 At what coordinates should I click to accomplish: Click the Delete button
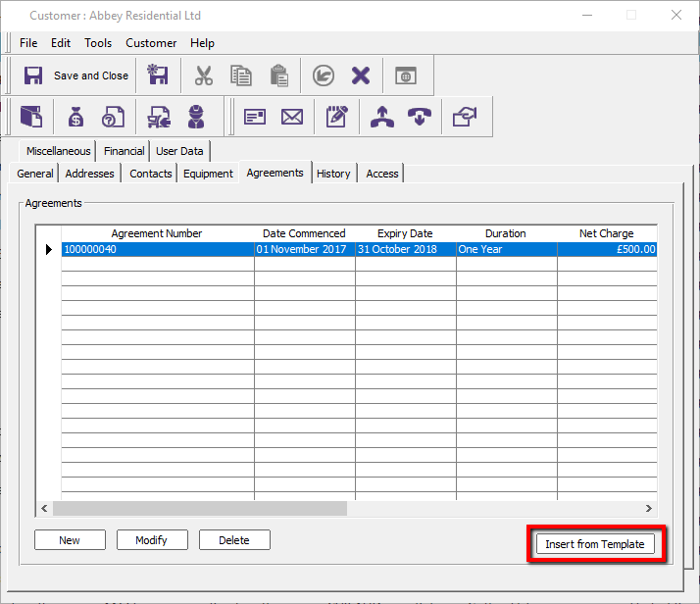[x=234, y=540]
